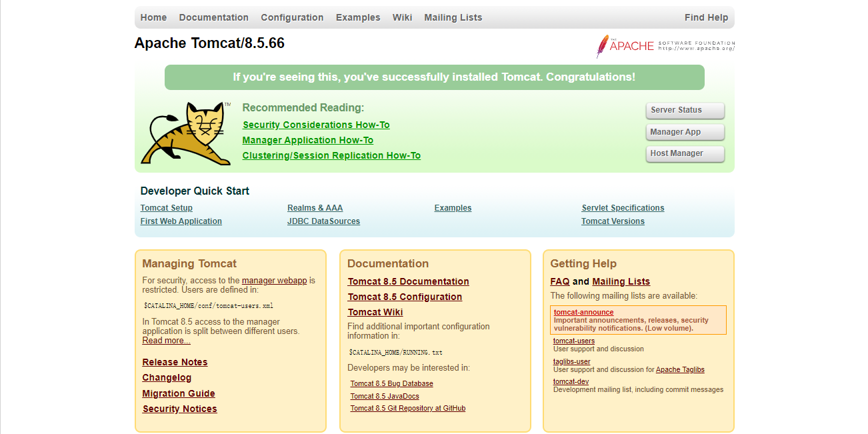The height and width of the screenshot is (434, 868).
Task: Open Examples in the top navigation bar
Action: [358, 17]
